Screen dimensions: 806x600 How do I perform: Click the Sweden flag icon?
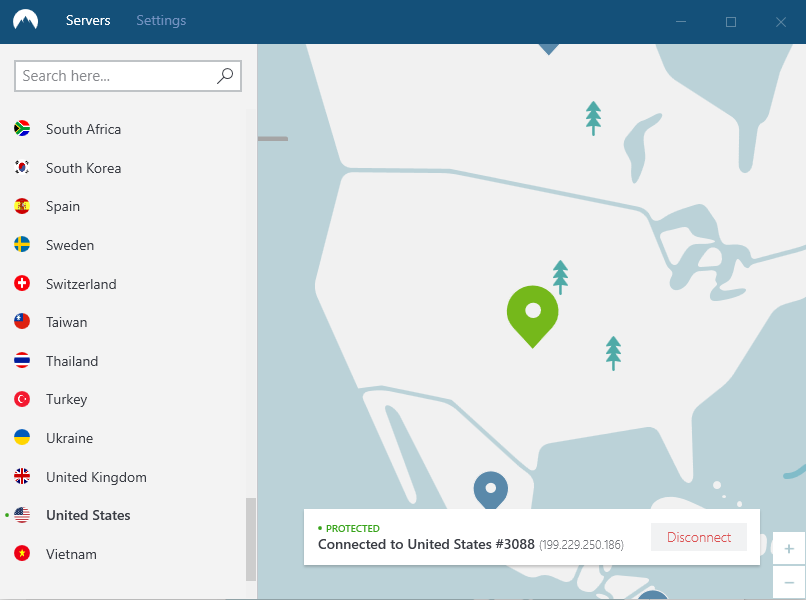pos(22,245)
